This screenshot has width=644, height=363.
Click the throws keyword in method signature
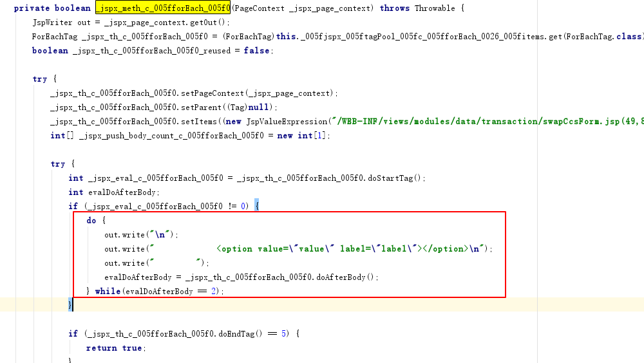pyautogui.click(x=394, y=8)
